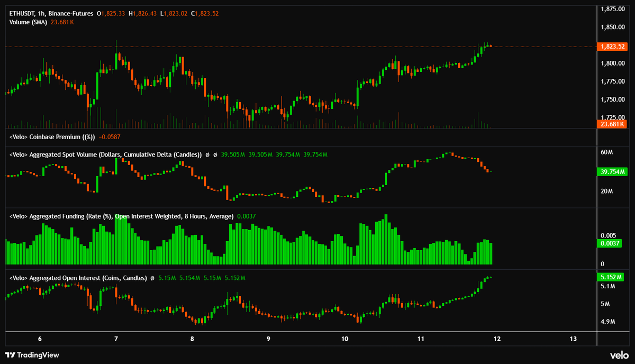Click the 20M label on the spot volume axis
The width and height of the screenshot is (635, 364).
point(607,190)
